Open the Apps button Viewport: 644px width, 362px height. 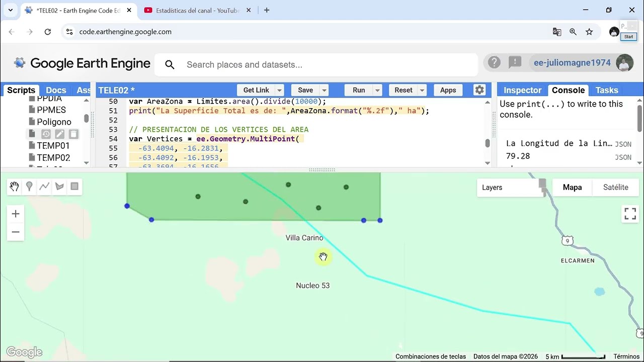click(448, 90)
